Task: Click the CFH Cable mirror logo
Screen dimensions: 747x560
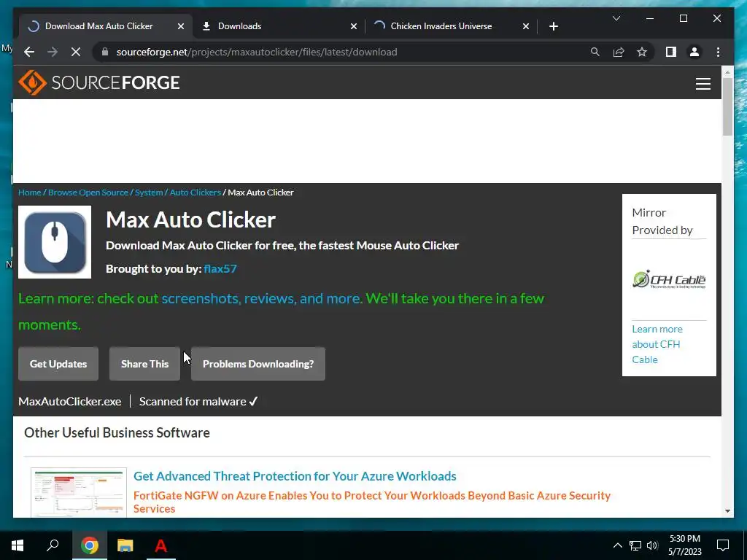Action: (x=669, y=279)
